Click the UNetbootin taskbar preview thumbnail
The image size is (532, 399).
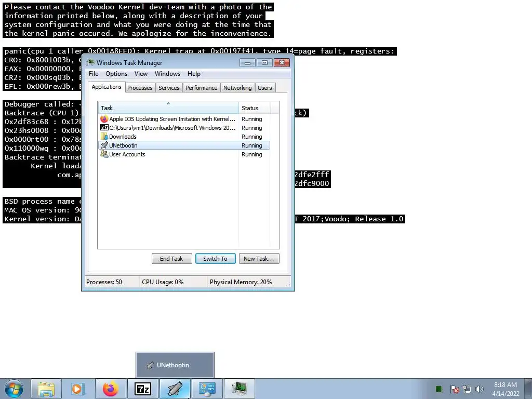click(x=175, y=365)
